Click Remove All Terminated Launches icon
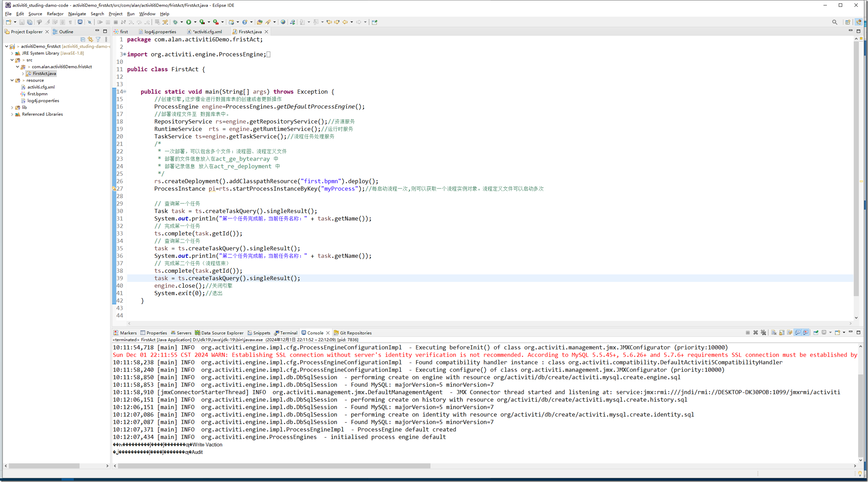The image size is (868, 482). [764, 333]
